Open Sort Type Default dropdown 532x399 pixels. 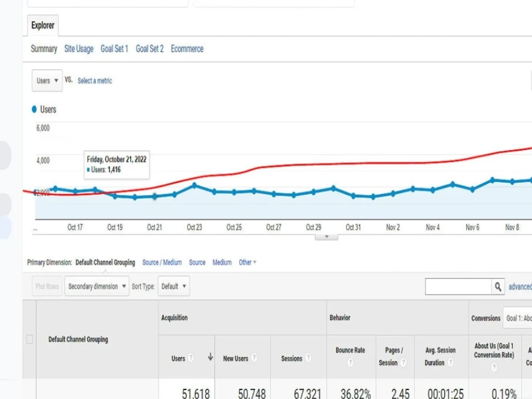174,286
